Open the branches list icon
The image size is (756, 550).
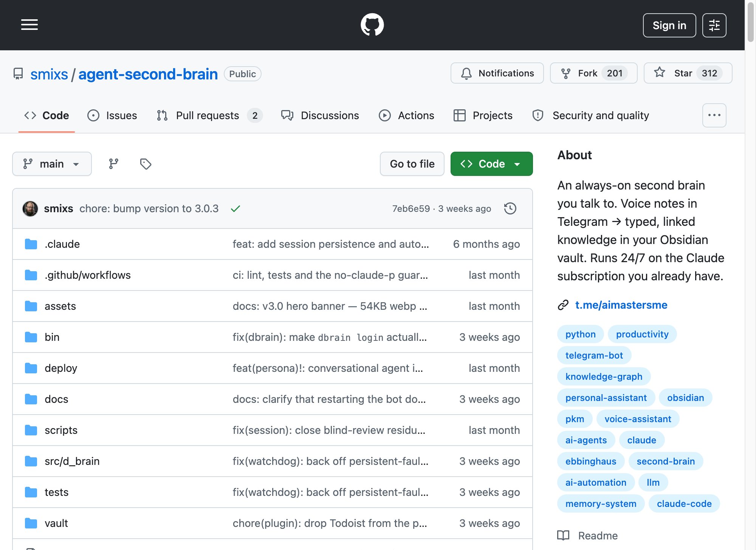coord(113,164)
